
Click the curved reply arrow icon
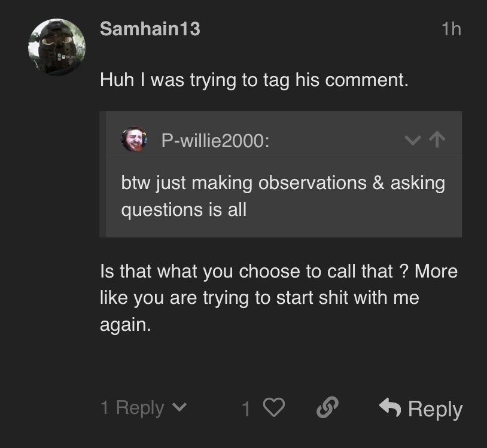tap(390, 408)
